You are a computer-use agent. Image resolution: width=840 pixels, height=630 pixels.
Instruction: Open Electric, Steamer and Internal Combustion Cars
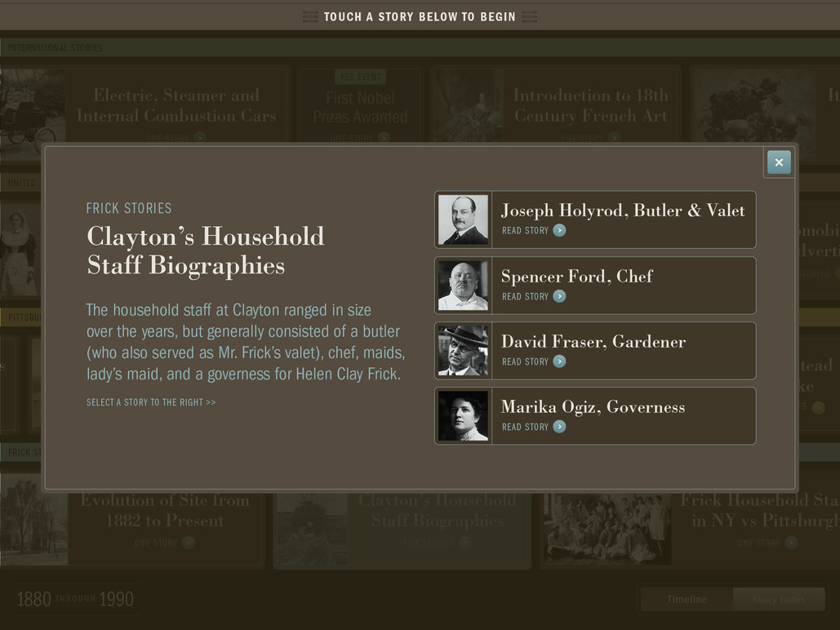pyautogui.click(x=176, y=106)
